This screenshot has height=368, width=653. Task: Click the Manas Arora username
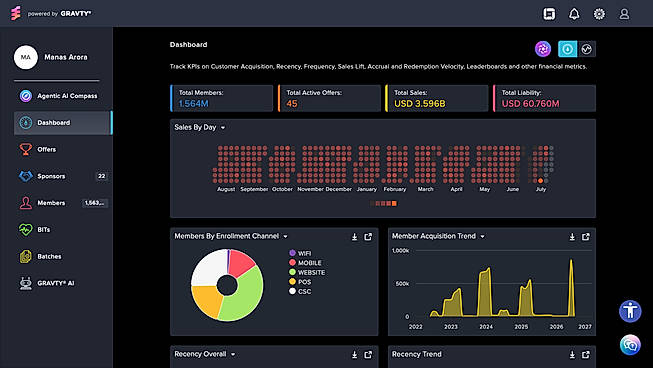click(x=66, y=57)
